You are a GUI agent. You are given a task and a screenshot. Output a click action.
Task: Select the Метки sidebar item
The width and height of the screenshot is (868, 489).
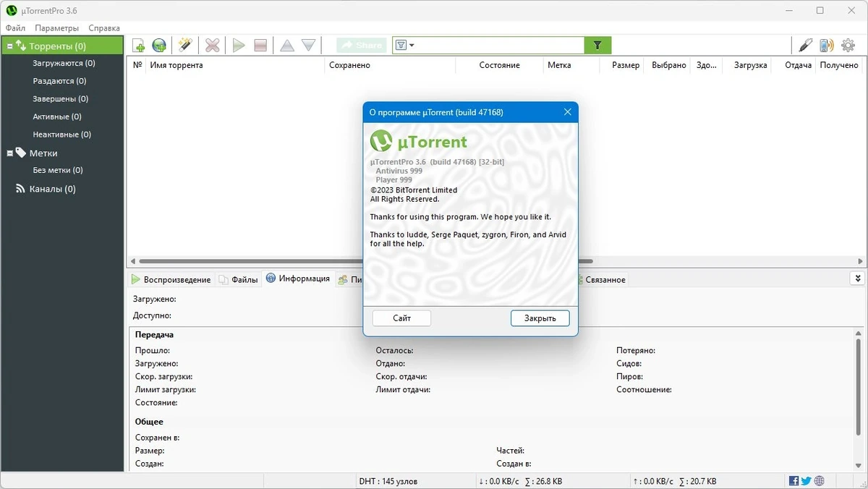pyautogui.click(x=43, y=153)
